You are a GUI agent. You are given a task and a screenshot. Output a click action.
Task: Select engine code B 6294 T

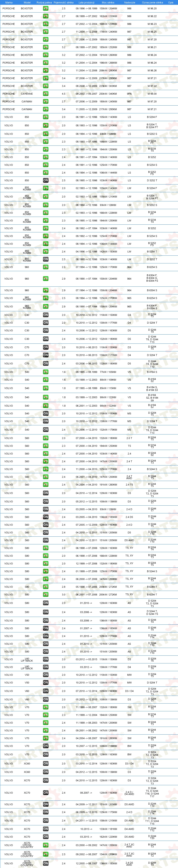tap(152, 594)
